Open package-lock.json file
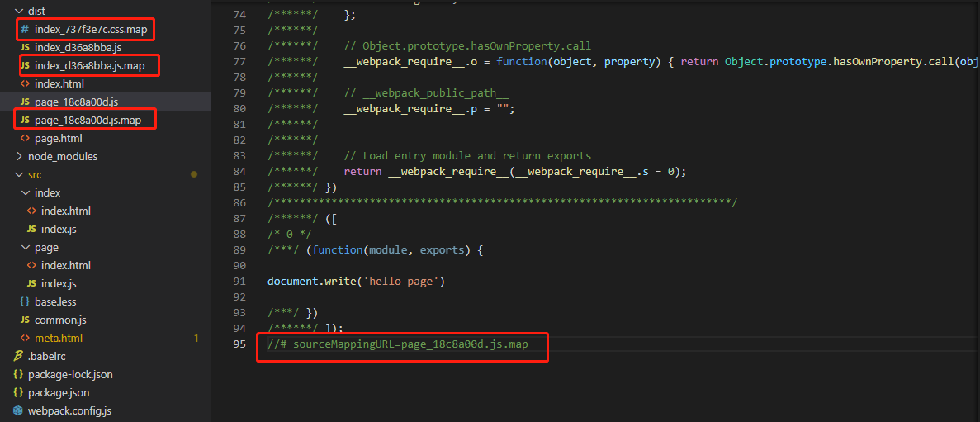The width and height of the screenshot is (980, 422). [x=70, y=374]
